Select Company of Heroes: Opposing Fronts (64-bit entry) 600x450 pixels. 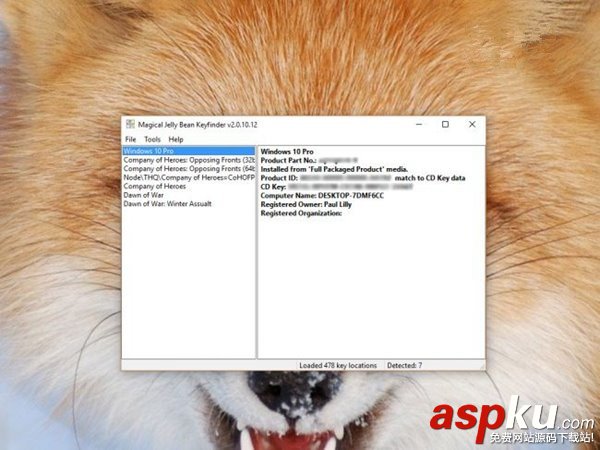coord(189,169)
